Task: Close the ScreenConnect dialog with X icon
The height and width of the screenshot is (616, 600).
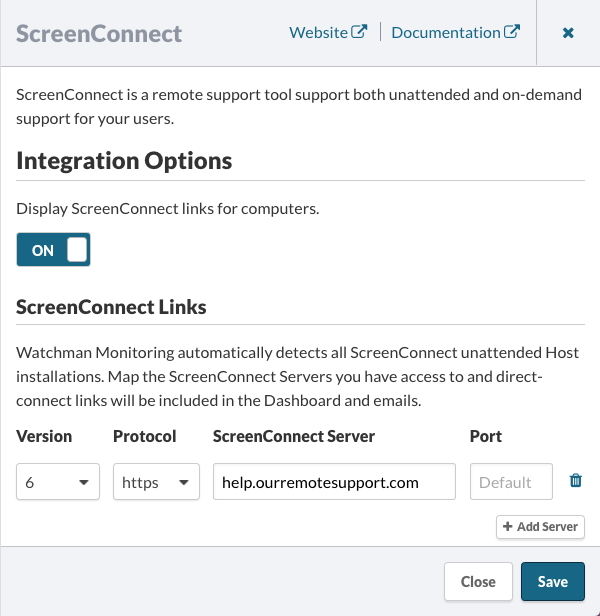Action: 568,33
